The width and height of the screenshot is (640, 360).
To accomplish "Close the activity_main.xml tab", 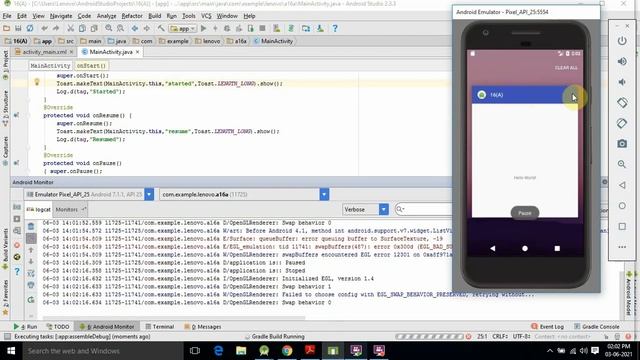I will pyautogui.click(x=71, y=52).
